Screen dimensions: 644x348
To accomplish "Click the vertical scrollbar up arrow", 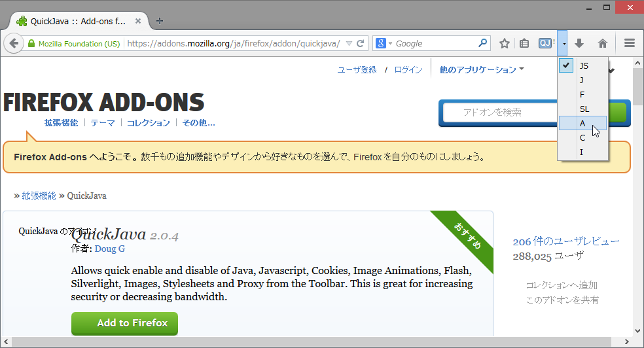I will (x=637, y=63).
